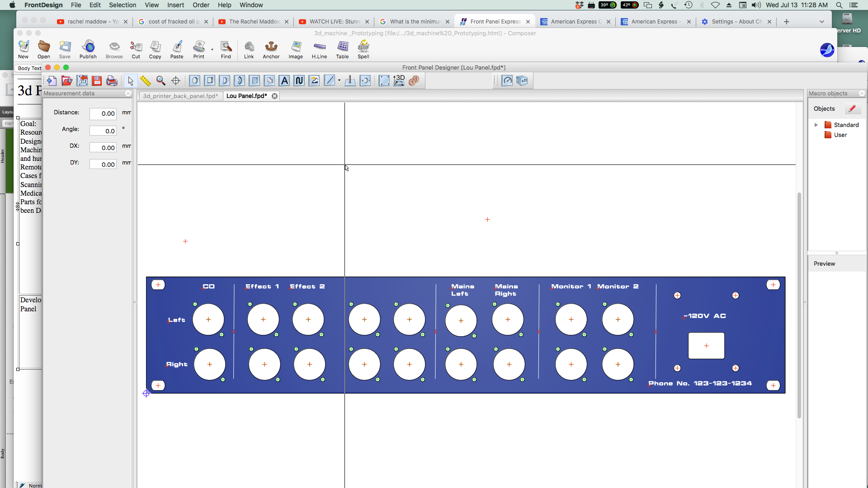Toggle the panel properties frame tool
Image resolution: width=868 pixels, height=488 pixels.
pyautogui.click(x=384, y=81)
